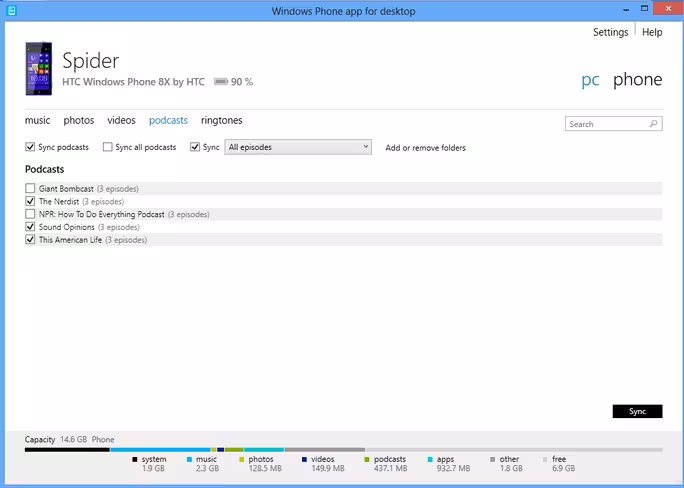Viewport: 684px width, 488px height.
Task: Click the battery level icon
Action: point(221,82)
